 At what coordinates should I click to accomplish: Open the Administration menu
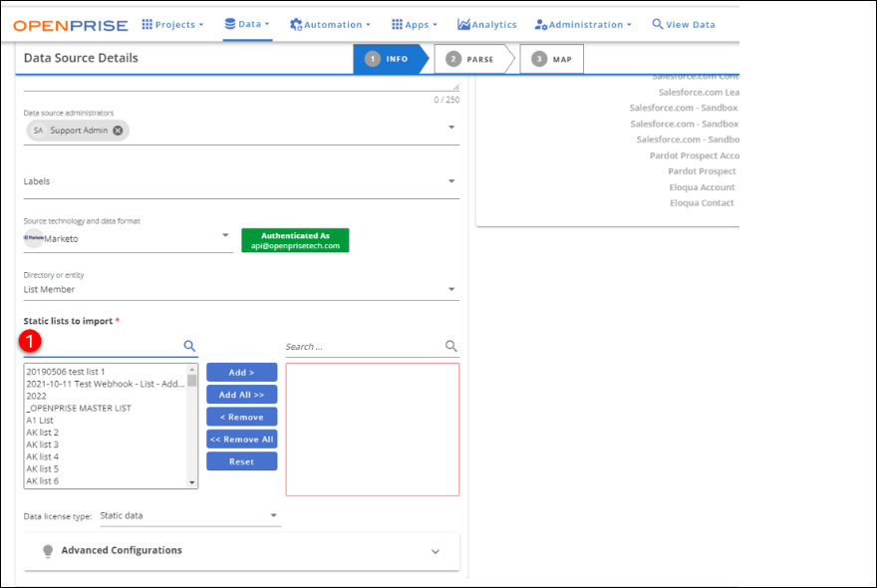(583, 25)
